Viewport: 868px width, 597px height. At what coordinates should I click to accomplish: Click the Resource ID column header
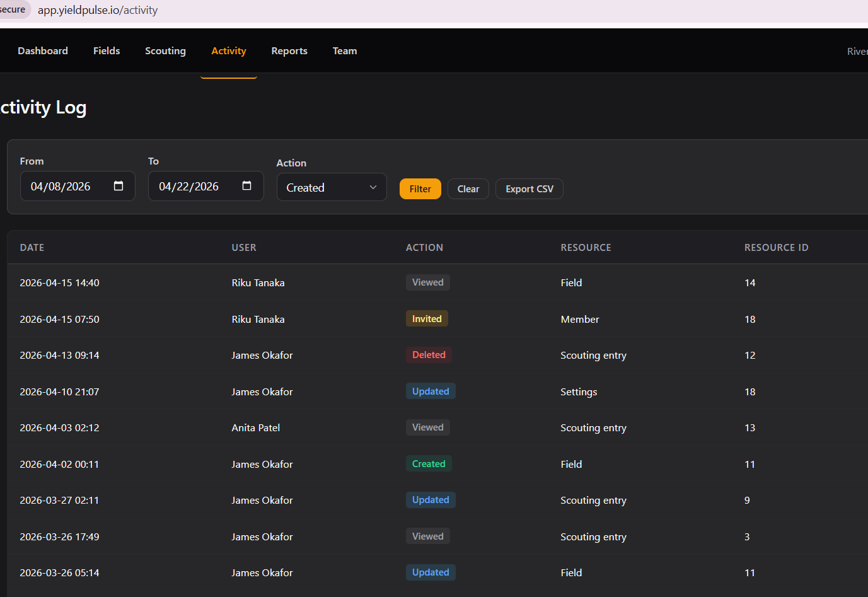pos(776,248)
